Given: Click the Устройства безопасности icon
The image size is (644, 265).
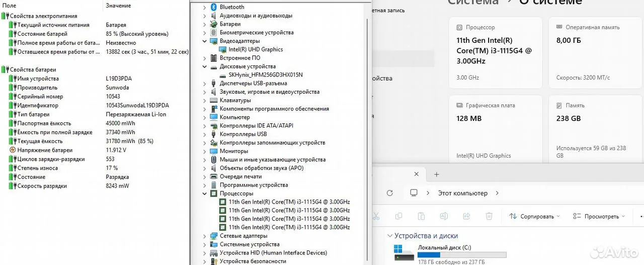Looking at the screenshot, I should pos(213,261).
